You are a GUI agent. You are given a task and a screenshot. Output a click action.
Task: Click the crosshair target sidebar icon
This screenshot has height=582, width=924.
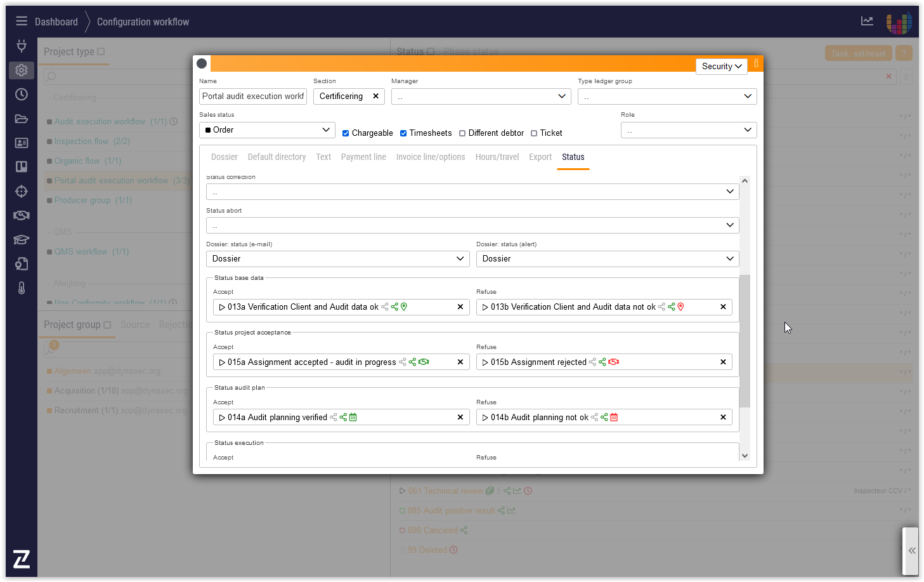coord(22,191)
